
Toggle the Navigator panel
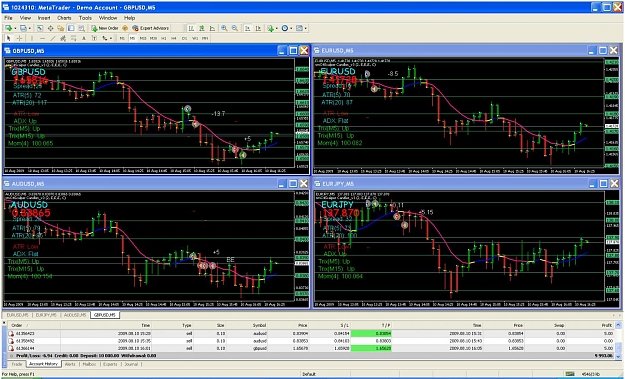pyautogui.click(x=61, y=28)
